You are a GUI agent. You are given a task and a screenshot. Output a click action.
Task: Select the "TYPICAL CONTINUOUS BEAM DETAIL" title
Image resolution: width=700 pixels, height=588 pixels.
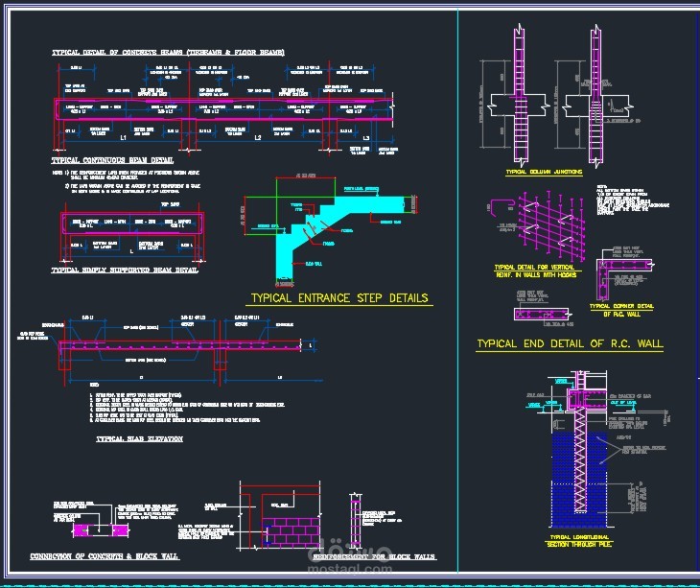113,160
